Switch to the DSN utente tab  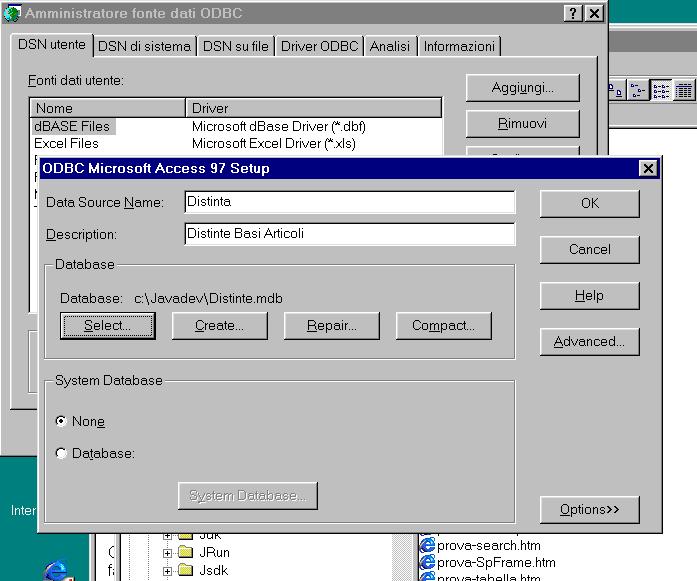52,45
